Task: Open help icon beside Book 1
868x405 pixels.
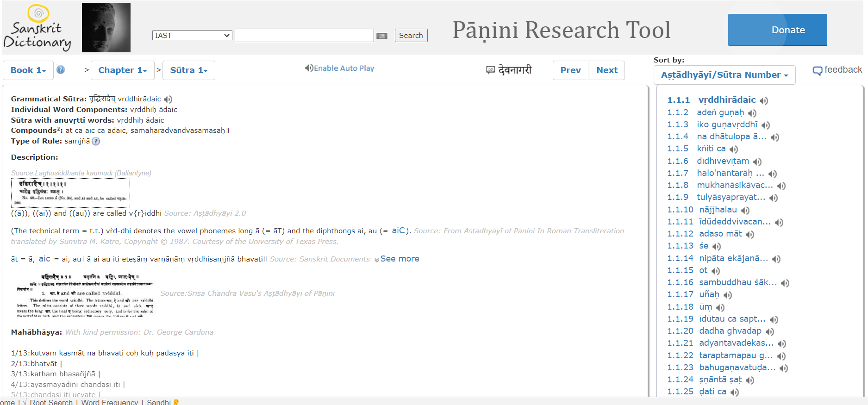Action: [61, 69]
